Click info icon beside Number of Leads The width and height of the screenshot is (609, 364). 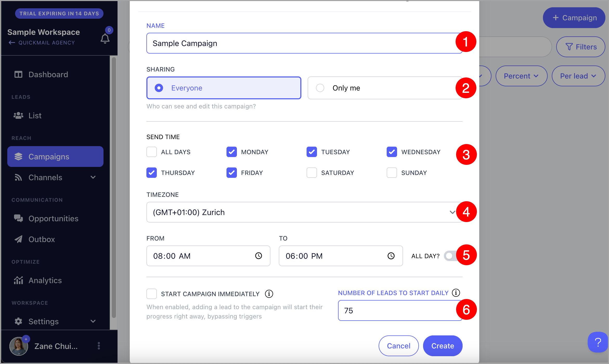(x=456, y=293)
